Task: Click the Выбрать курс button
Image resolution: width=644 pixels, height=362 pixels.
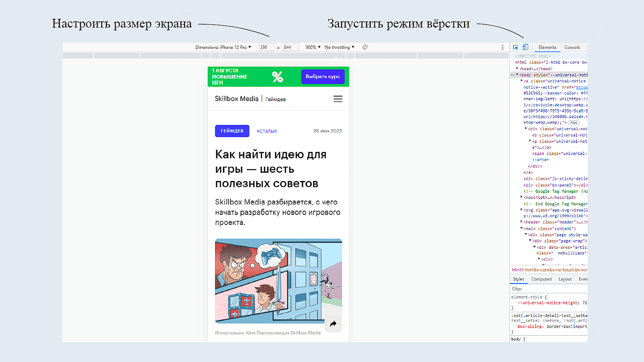Action: tap(322, 76)
